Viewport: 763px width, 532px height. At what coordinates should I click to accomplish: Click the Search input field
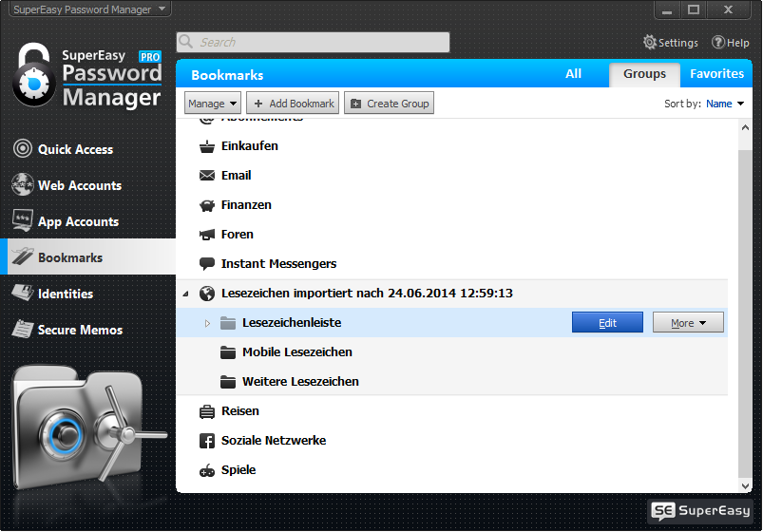(313, 42)
